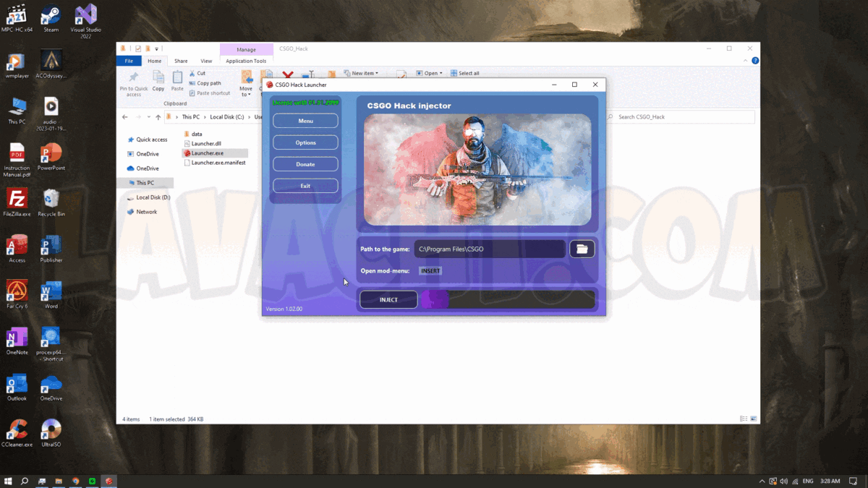Browse for game folder with the folder icon
The image size is (868, 488).
[x=582, y=249]
